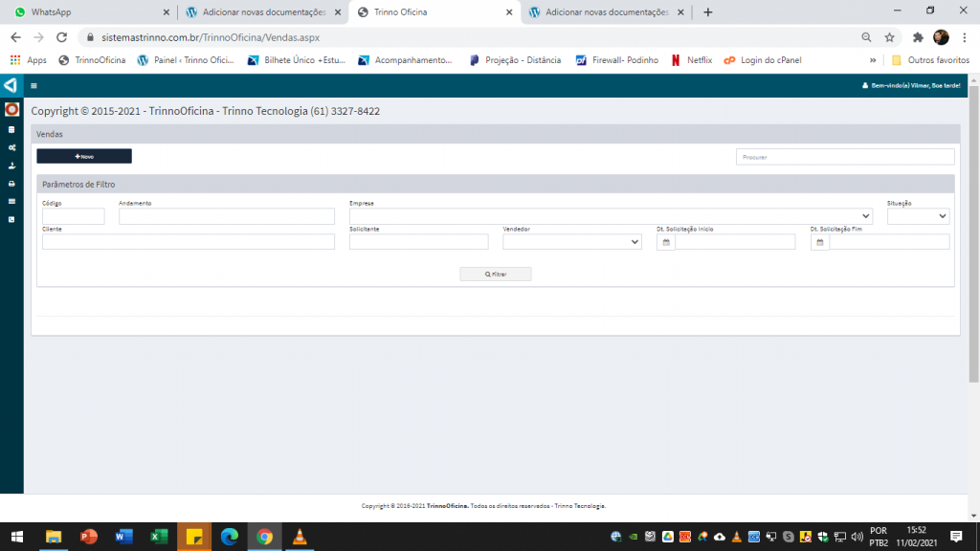Viewport: 980px width, 551px height.
Task: Switch to the WhatsApp browser tab
Action: click(88, 12)
